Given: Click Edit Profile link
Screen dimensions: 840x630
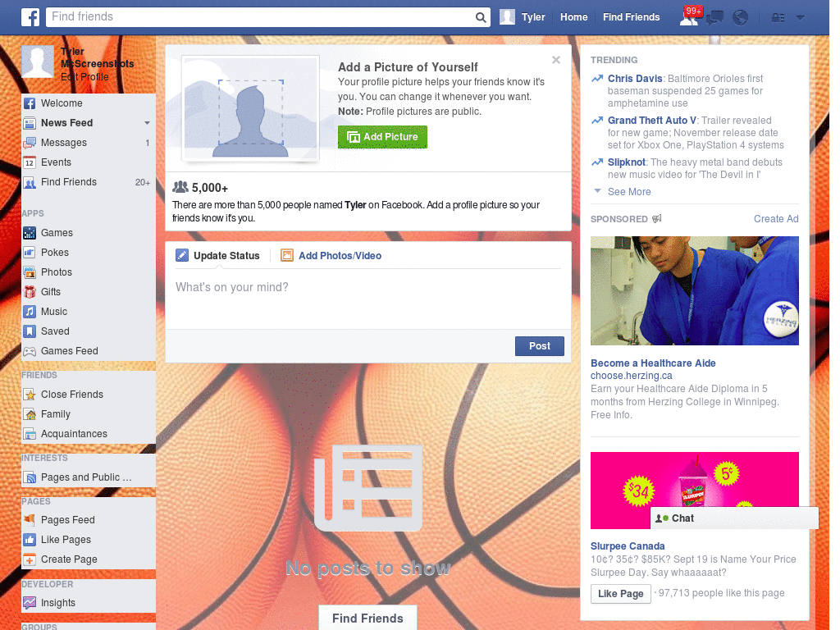Looking at the screenshot, I should [84, 77].
